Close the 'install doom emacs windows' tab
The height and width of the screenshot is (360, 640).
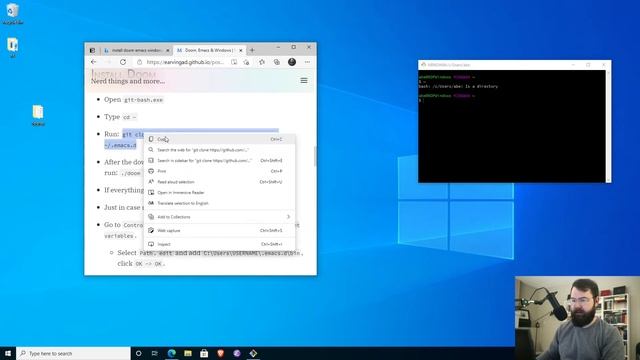pyautogui.click(x=167, y=50)
